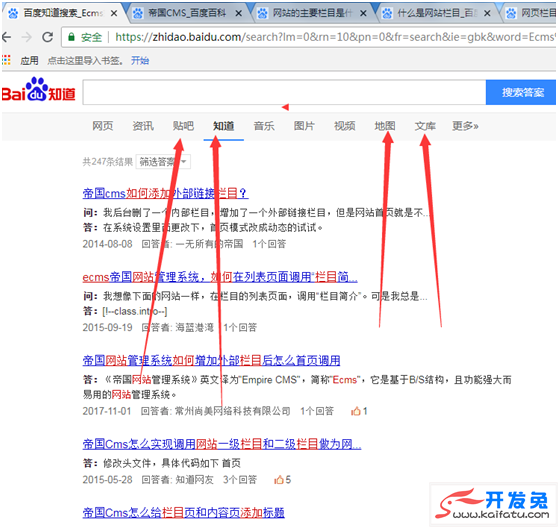Open the 音乐 search category
This screenshot has width=558, height=527.
264,126
